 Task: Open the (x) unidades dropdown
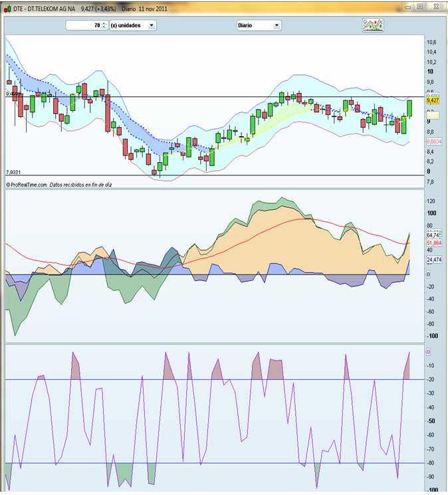pos(133,25)
